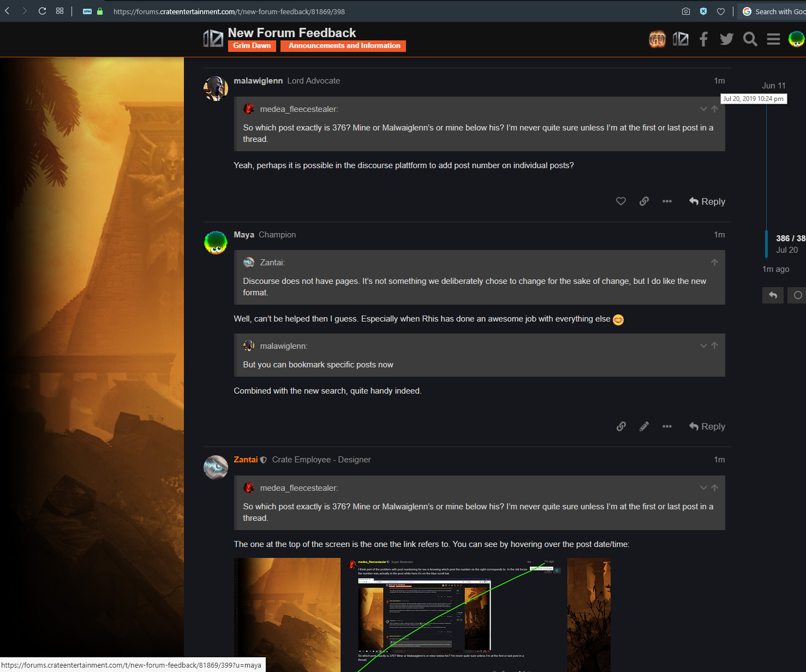Reply to malawiglenn's post
The image size is (806, 672).
(x=707, y=201)
